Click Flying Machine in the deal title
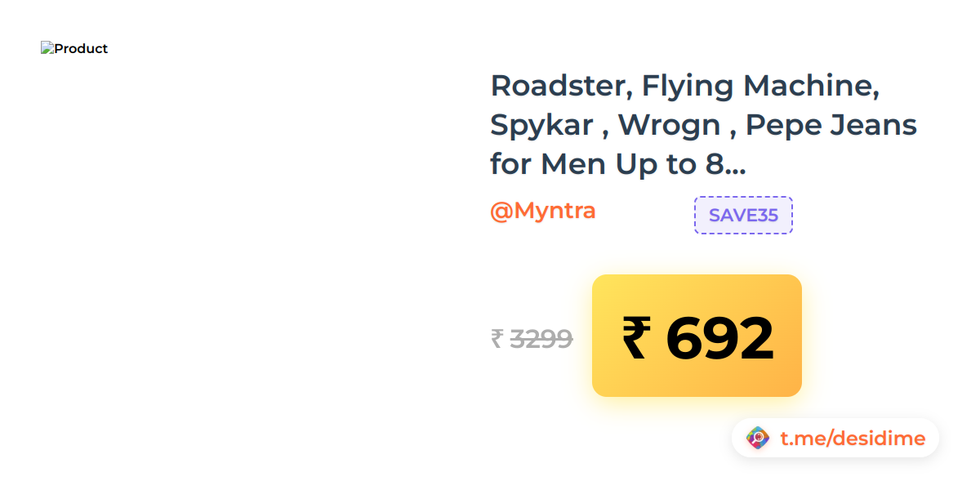Screen dimensions: 980x490 coord(760,86)
